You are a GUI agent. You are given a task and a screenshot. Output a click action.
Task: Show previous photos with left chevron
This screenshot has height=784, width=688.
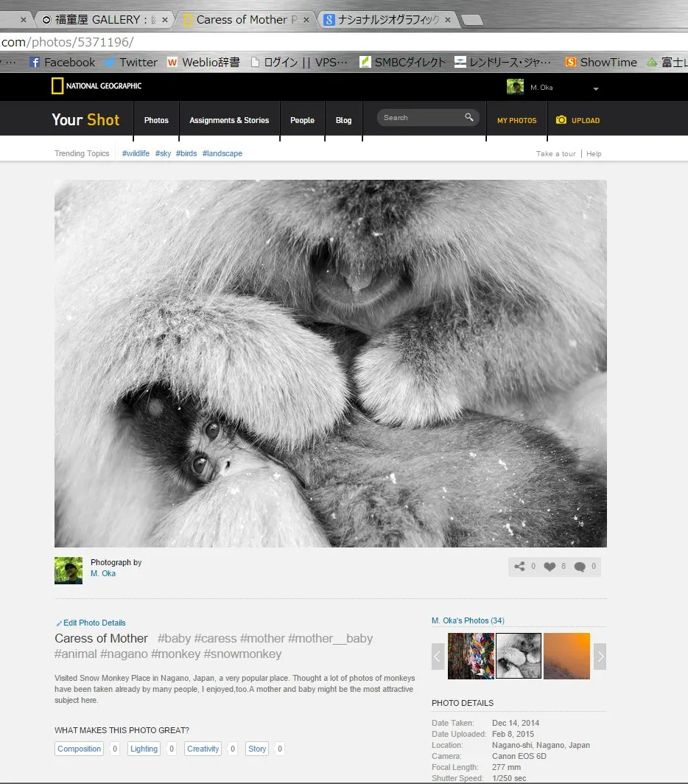tap(438, 657)
